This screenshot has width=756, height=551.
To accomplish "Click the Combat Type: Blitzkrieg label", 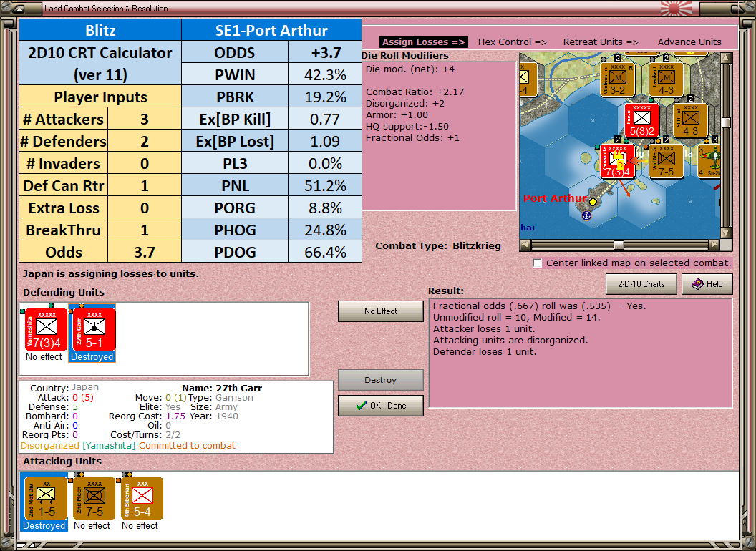I will point(438,246).
